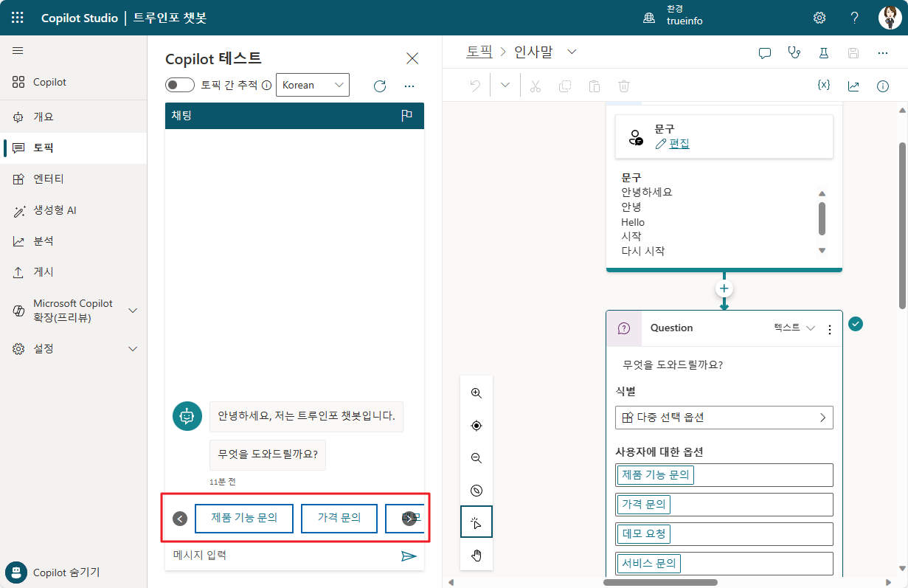Add node with plus connector button
Viewport: 908px width, 588px height.
[724, 288]
